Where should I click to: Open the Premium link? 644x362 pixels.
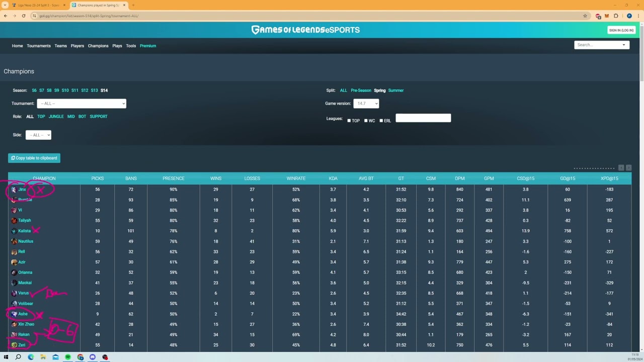148,46
